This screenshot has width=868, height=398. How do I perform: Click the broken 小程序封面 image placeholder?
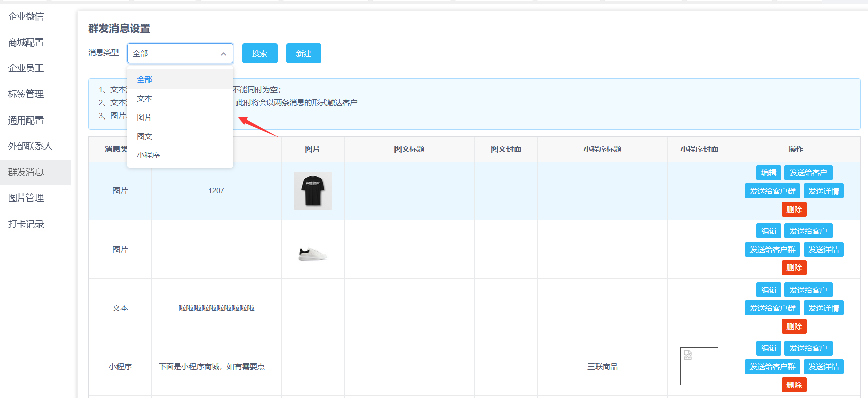(699, 366)
